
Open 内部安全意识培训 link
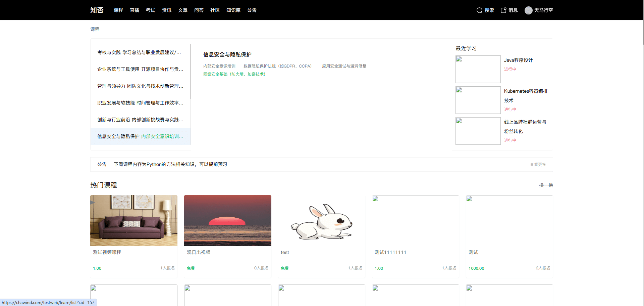tap(219, 66)
